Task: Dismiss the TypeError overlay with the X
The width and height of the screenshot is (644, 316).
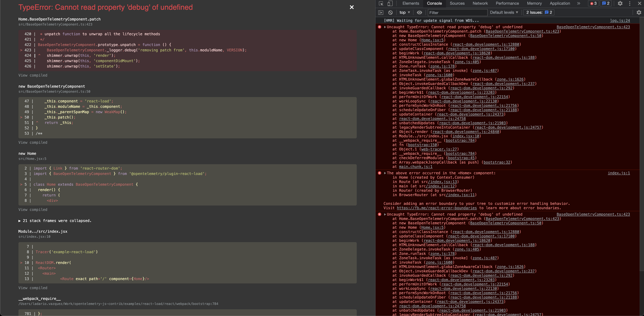Action: pos(352,7)
